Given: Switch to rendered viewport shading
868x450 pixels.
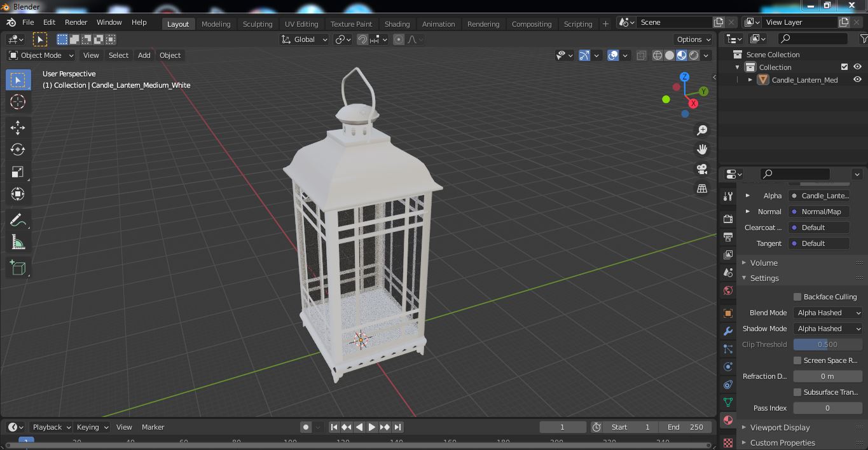Looking at the screenshot, I should [x=694, y=55].
